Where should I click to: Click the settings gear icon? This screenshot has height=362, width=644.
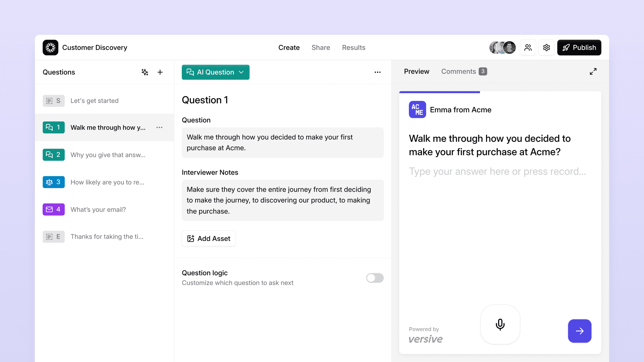[546, 47]
